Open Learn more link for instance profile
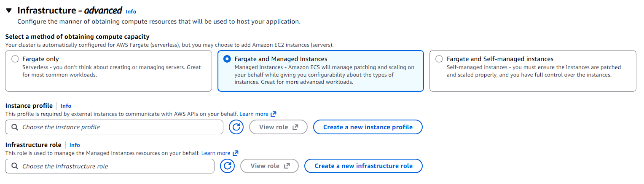 click(x=254, y=114)
